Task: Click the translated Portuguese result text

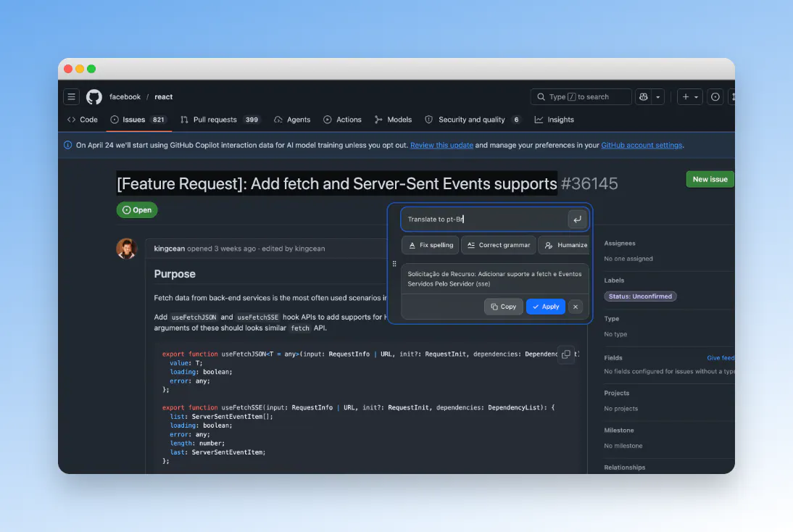Action: point(494,278)
